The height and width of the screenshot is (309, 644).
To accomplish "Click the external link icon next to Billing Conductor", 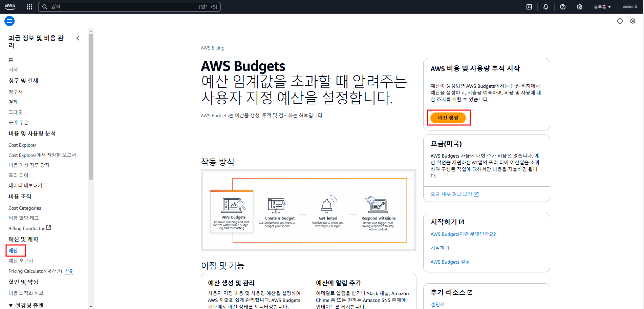I will point(49,228).
